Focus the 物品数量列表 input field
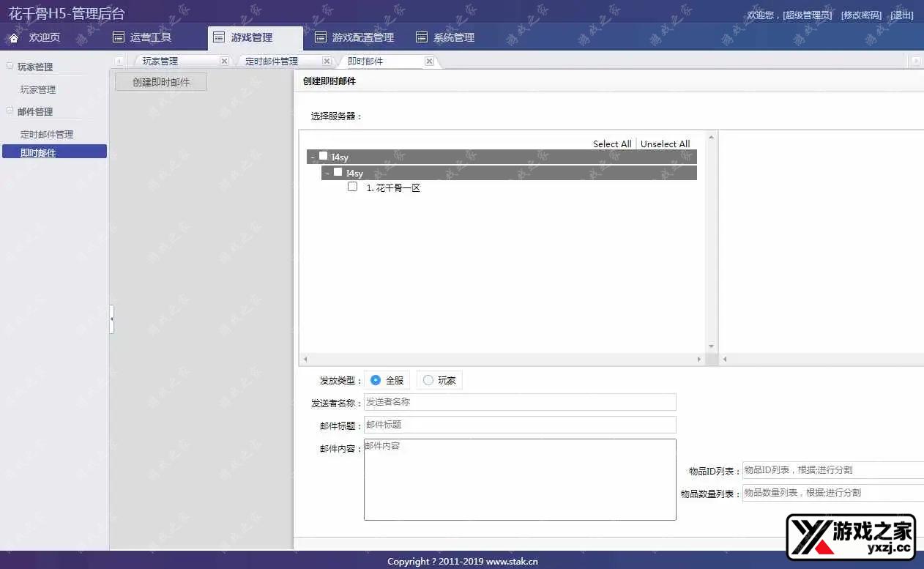Screen dimensions: 924x569 [x=833, y=493]
